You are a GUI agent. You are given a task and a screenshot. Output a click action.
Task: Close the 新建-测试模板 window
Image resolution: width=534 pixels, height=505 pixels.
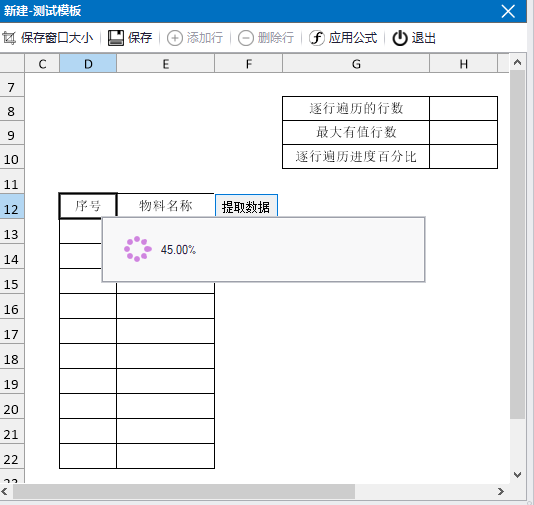pyautogui.click(x=508, y=11)
